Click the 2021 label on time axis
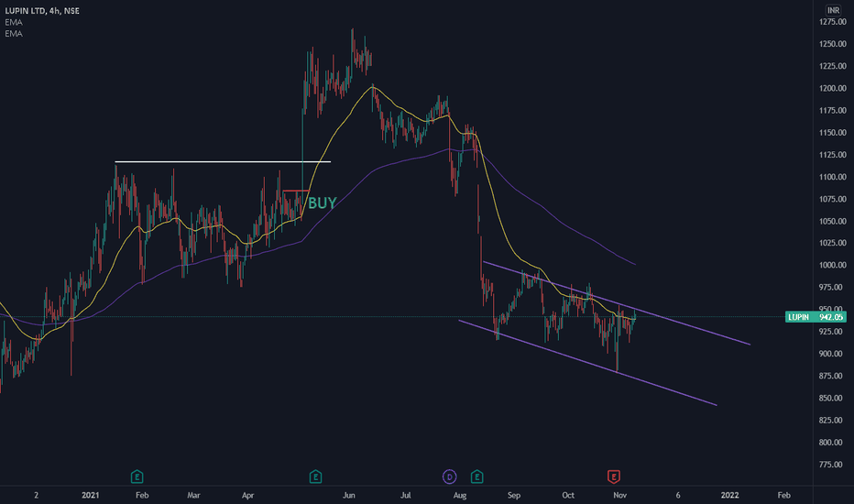Screen dimensions: 854x504 [x=91, y=495]
